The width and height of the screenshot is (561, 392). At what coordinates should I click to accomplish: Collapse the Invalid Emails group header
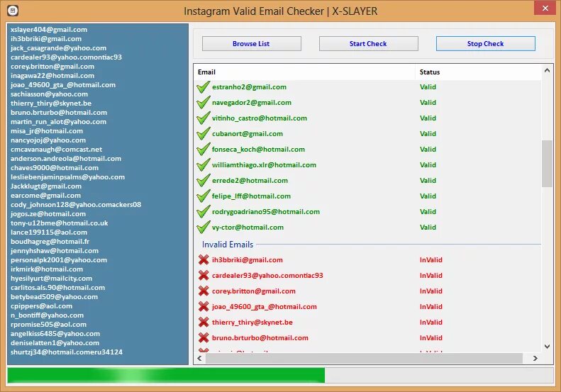click(x=228, y=245)
